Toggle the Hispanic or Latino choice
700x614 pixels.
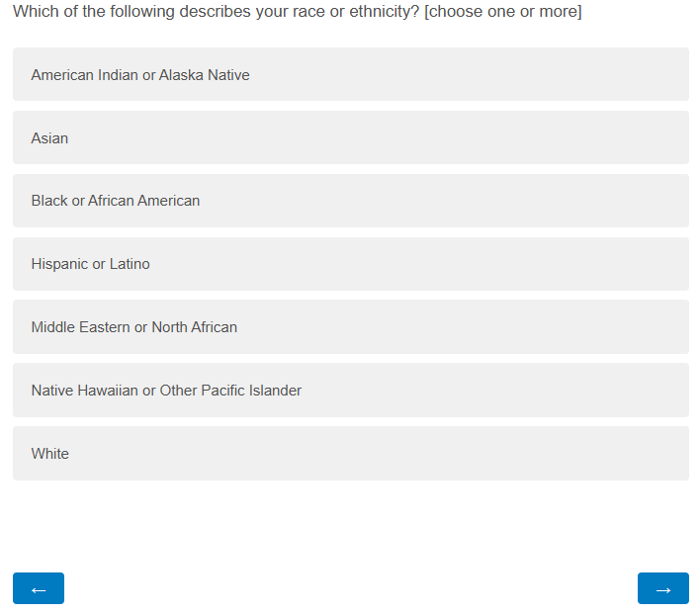pos(350,264)
